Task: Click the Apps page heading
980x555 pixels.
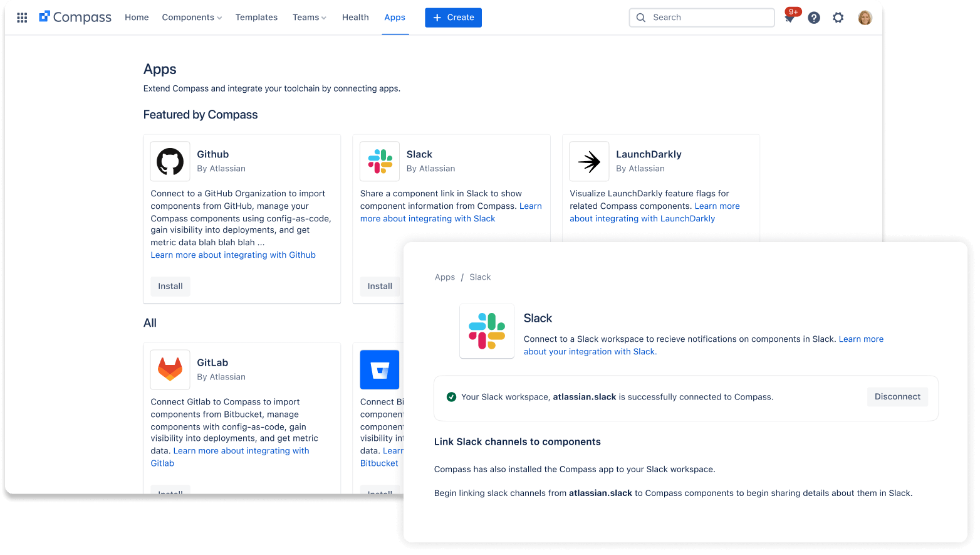Action: (x=160, y=70)
